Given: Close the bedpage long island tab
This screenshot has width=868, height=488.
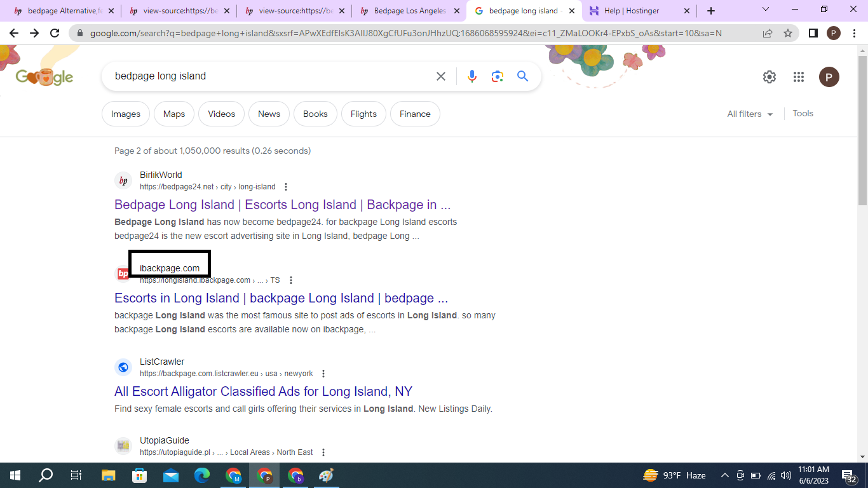Looking at the screenshot, I should [x=572, y=11].
